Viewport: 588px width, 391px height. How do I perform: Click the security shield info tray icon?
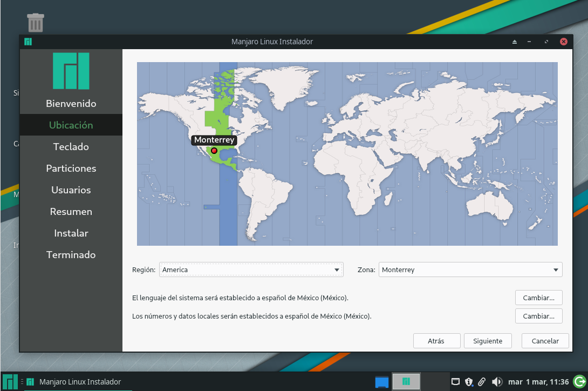click(469, 382)
